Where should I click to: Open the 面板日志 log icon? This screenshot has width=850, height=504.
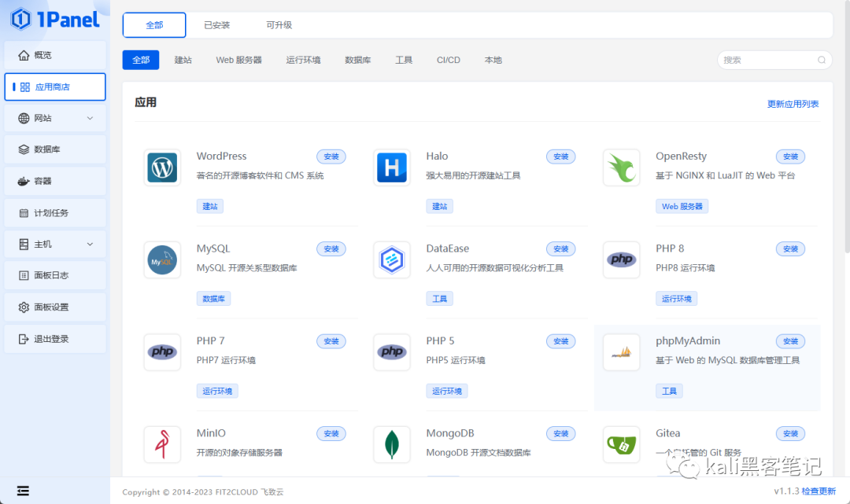pyautogui.click(x=24, y=275)
